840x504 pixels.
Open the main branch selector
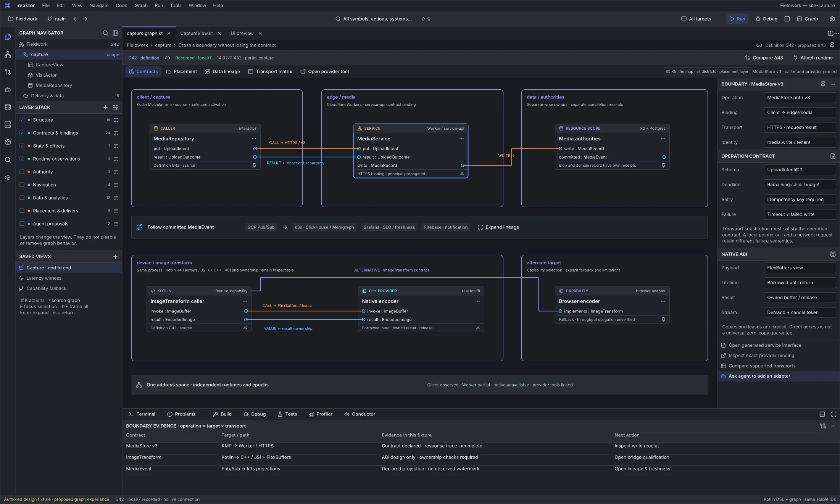coord(56,19)
